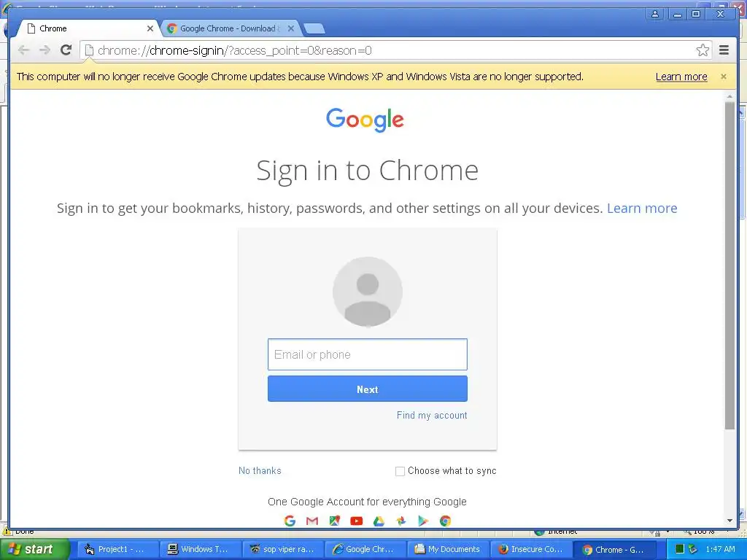The height and width of the screenshot is (560, 747).
Task: Open the Windows start menu
Action: point(34,549)
